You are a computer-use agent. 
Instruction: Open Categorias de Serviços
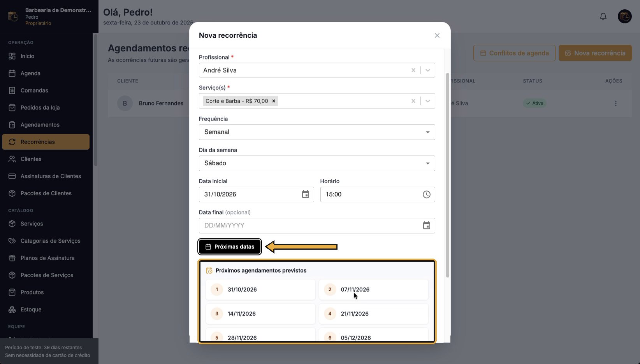point(46,241)
